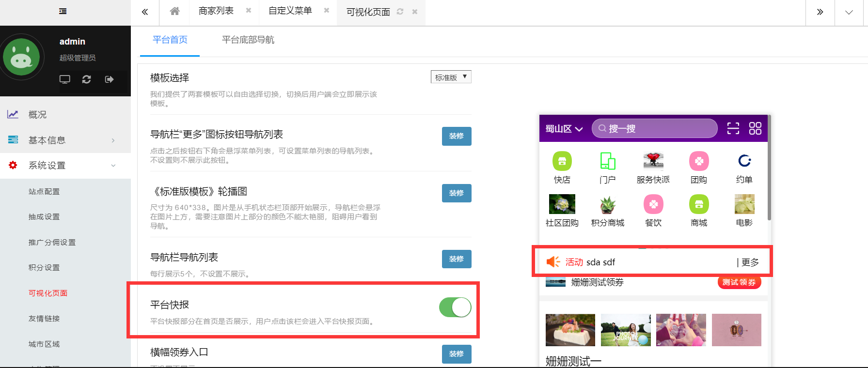Expand the 基本信息 sidebar menu
The width and height of the screenshot is (868, 368).
click(65, 140)
